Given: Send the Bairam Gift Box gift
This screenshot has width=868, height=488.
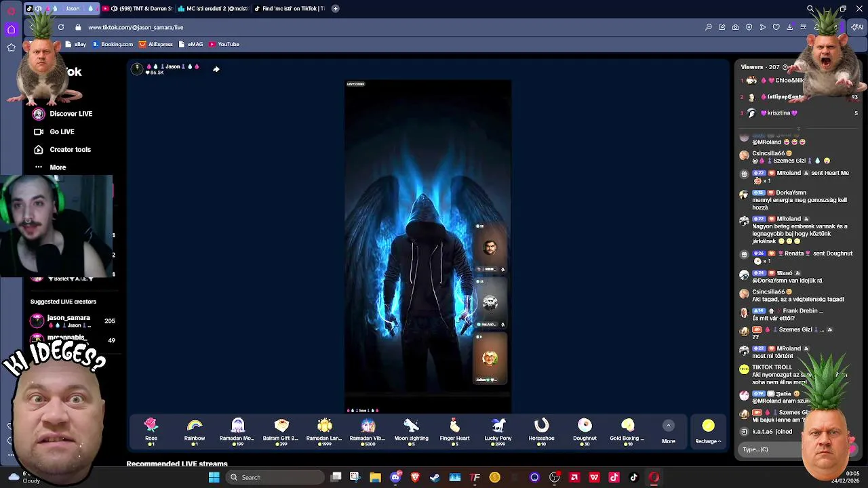Looking at the screenshot, I should 281,430.
